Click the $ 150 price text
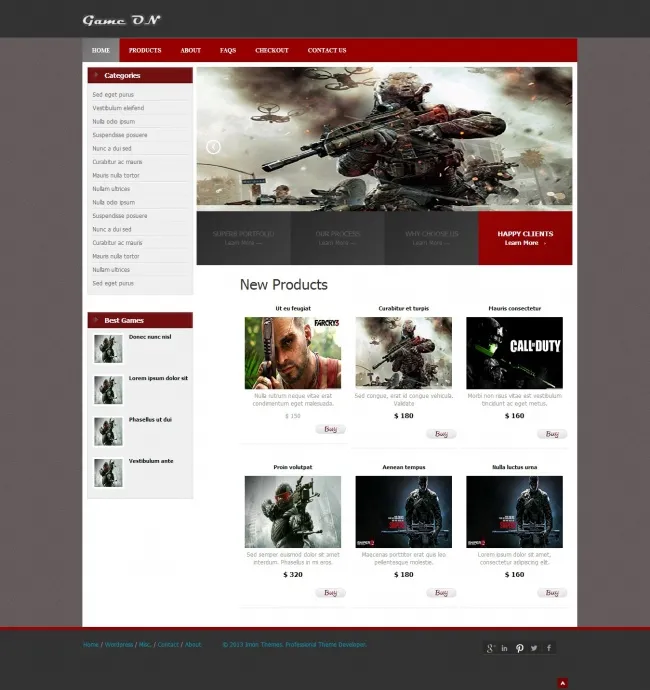 point(293,416)
